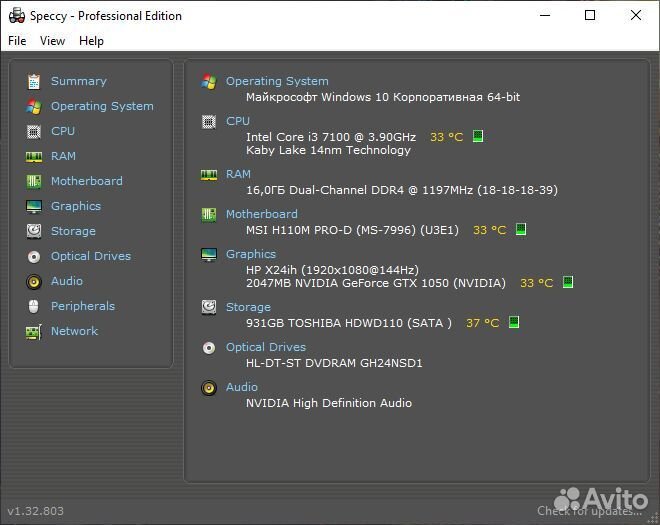
Task: Click the Optical Drives disc icon in main panel
Action: click(x=209, y=348)
